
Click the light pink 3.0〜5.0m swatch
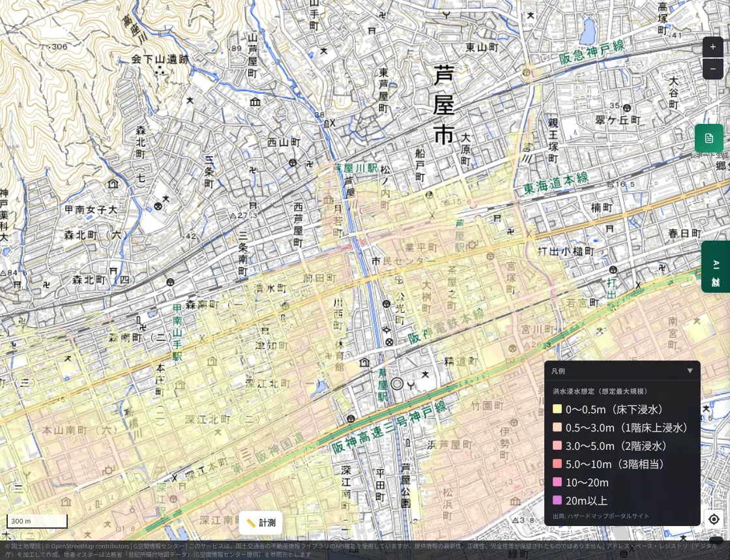pyautogui.click(x=557, y=445)
